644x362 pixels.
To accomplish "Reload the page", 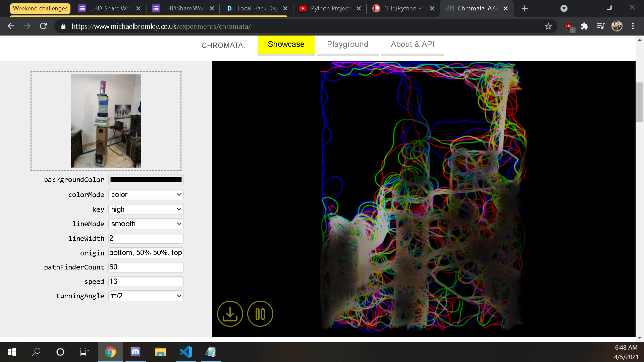I will tap(43, 26).
